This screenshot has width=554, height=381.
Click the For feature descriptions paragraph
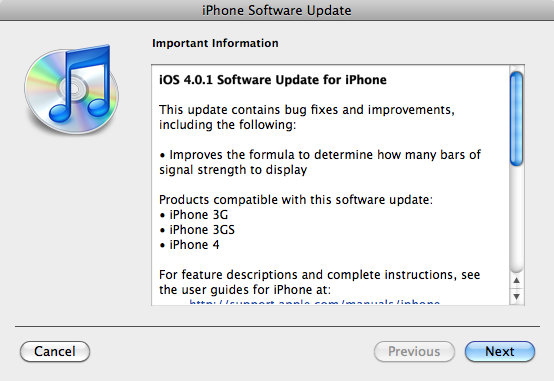[319, 282]
